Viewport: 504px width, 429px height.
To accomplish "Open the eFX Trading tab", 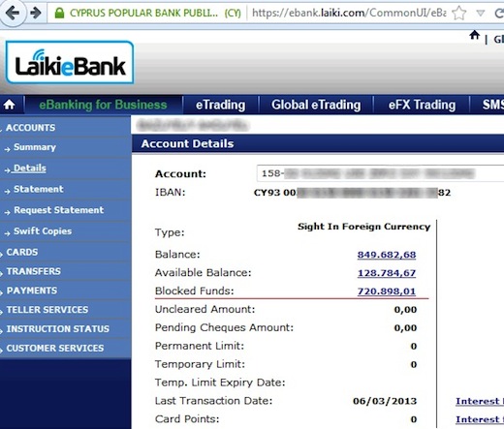I will [422, 105].
